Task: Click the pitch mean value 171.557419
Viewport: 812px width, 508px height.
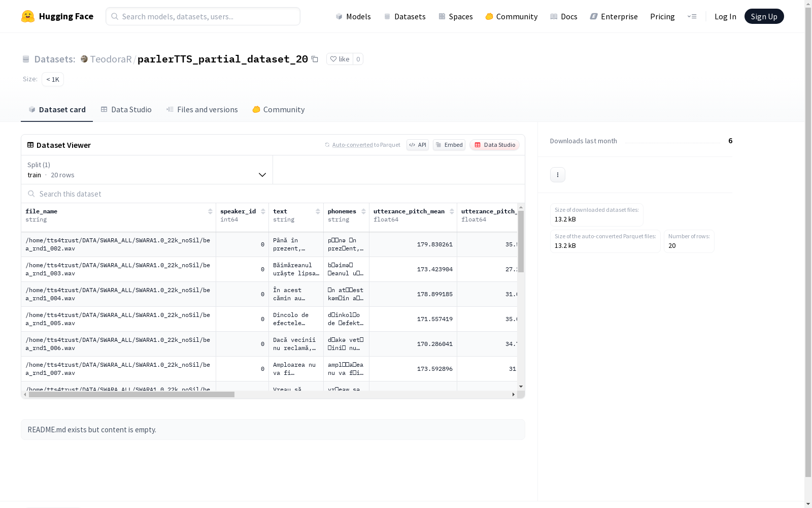Action: [434, 319]
